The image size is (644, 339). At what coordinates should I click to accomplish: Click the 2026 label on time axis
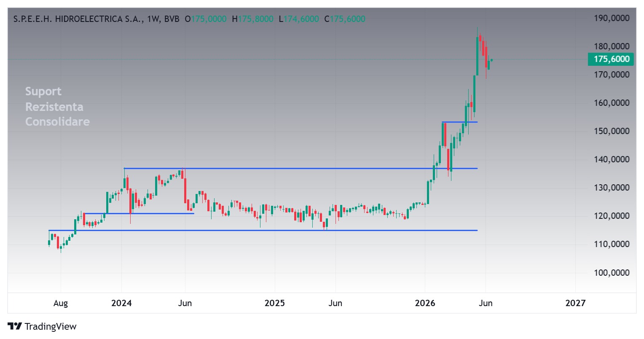point(425,303)
